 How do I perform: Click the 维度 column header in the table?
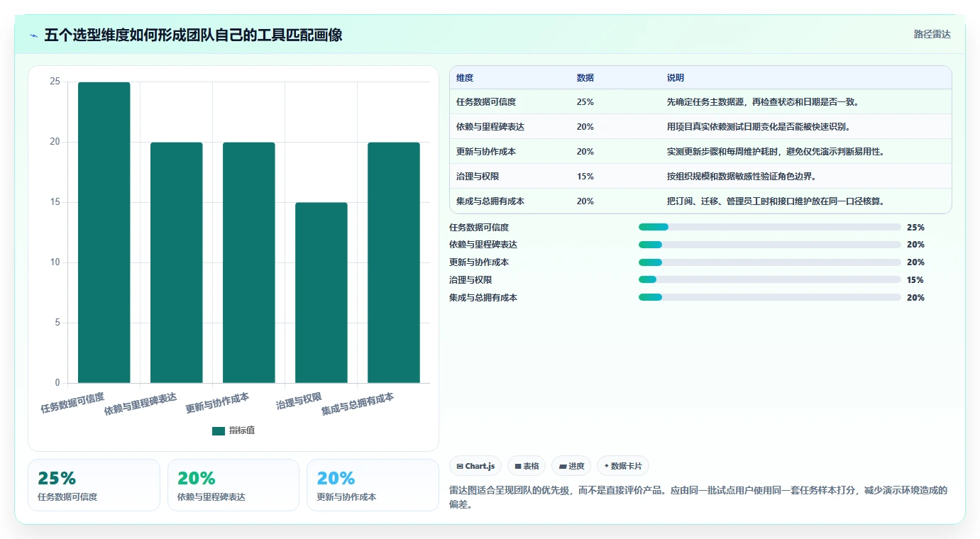(465, 78)
